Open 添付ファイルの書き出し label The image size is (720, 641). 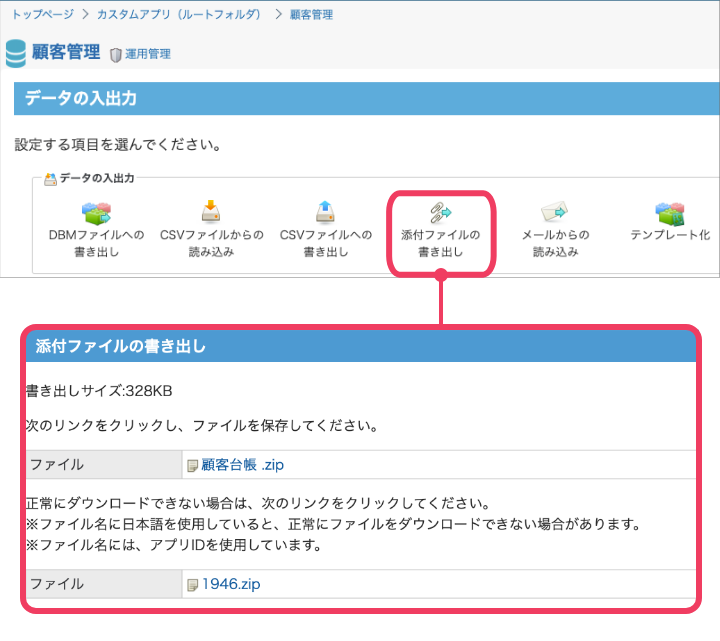click(440, 243)
